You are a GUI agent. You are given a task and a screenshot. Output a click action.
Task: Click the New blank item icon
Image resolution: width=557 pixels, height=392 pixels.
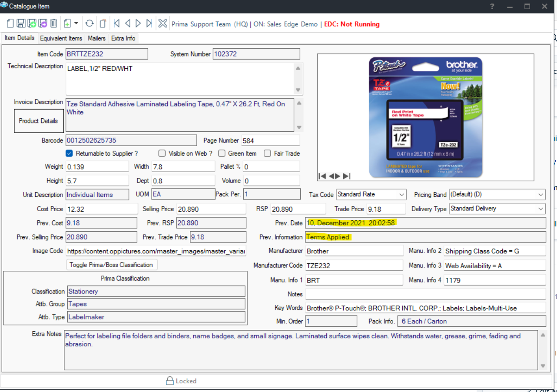point(10,23)
